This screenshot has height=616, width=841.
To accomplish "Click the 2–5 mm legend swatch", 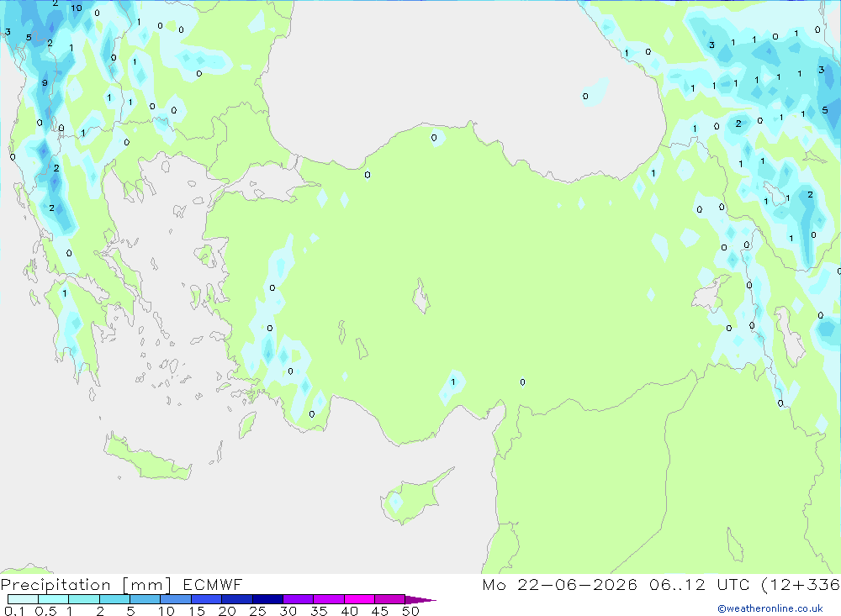I will (x=114, y=599).
